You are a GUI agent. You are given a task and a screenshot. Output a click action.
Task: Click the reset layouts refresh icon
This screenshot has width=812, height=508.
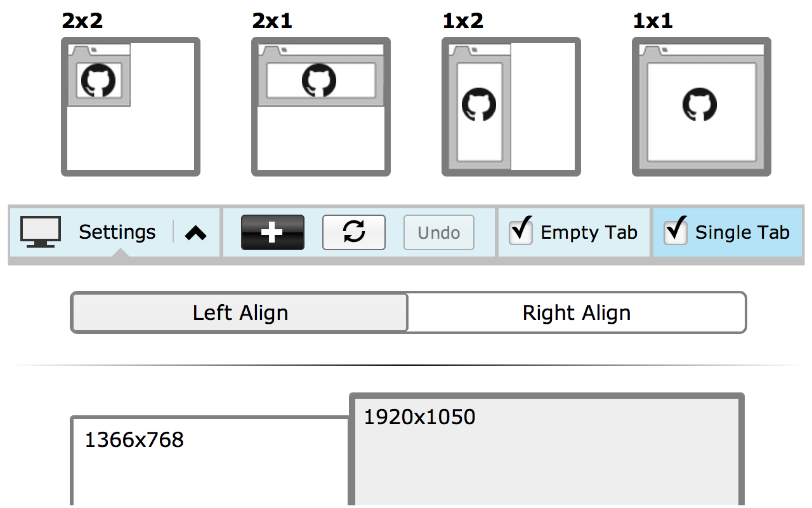(x=353, y=232)
